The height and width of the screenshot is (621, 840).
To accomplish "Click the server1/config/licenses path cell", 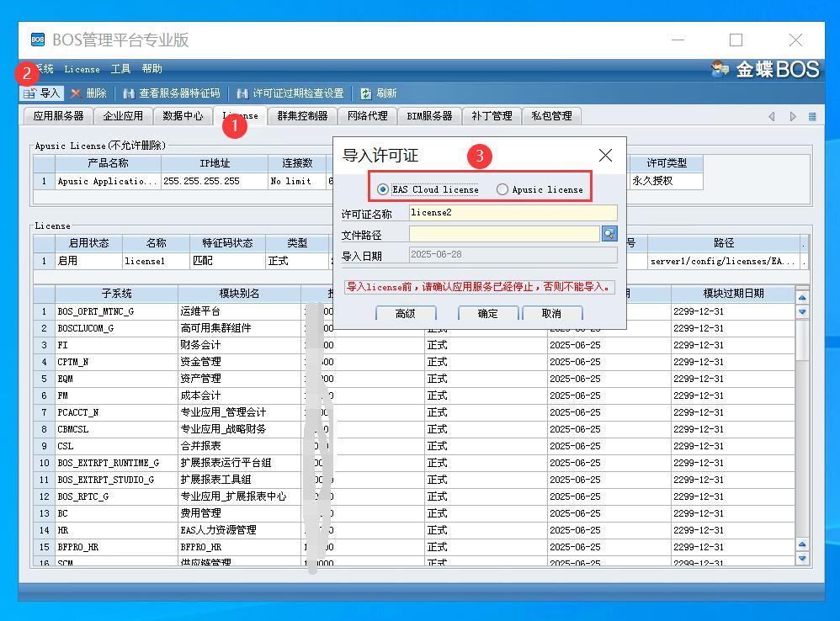I will (x=724, y=261).
